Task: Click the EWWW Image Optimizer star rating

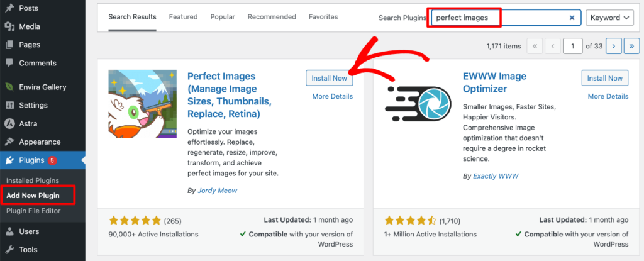Action: coord(410,221)
